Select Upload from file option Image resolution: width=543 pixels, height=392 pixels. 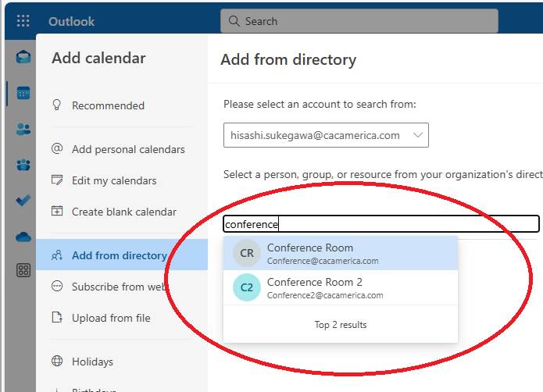pyautogui.click(x=111, y=318)
